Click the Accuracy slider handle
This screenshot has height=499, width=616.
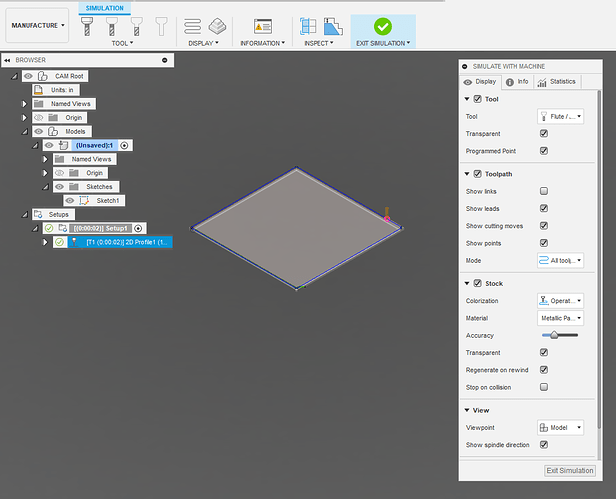click(554, 335)
